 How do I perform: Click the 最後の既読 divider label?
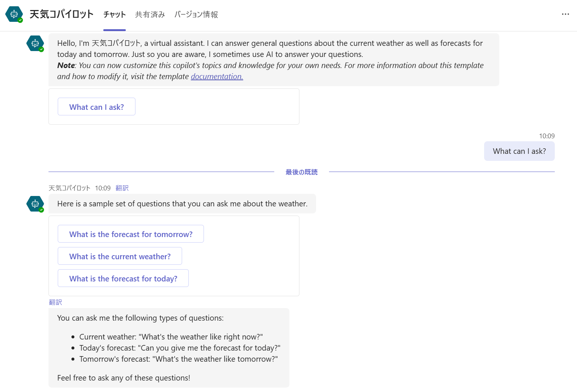point(302,172)
